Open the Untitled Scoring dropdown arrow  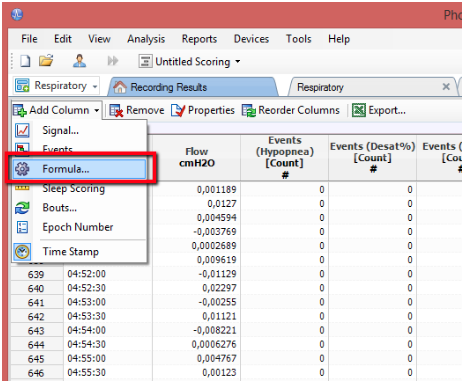[238, 62]
